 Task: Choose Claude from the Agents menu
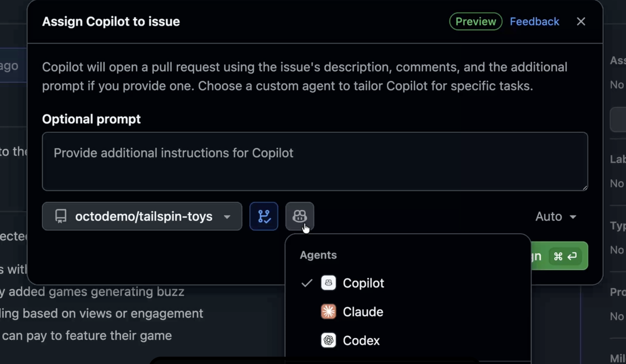[363, 312]
